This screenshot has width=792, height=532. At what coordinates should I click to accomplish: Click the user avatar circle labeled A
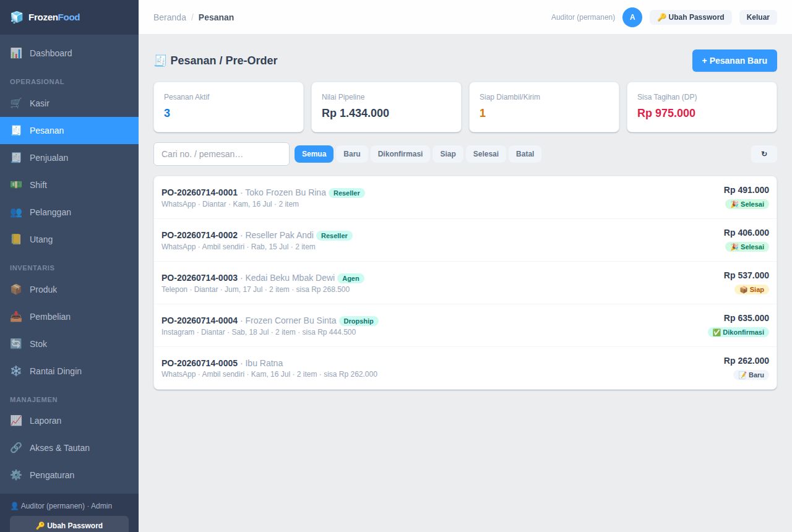coord(632,17)
